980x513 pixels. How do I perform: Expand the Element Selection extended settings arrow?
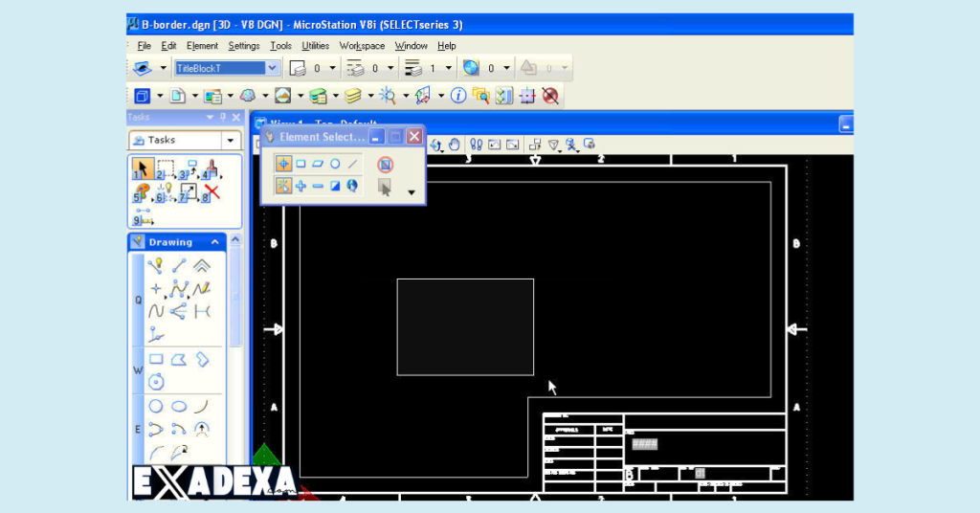click(412, 192)
